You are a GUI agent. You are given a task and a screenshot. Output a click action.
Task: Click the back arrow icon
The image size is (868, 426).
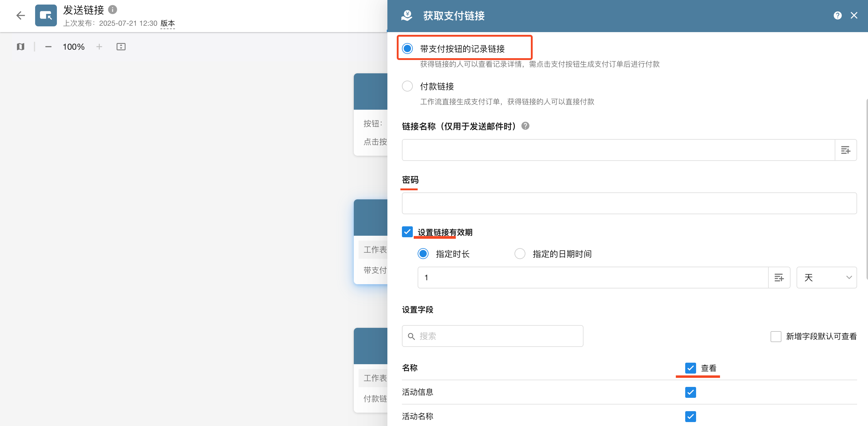21,15
